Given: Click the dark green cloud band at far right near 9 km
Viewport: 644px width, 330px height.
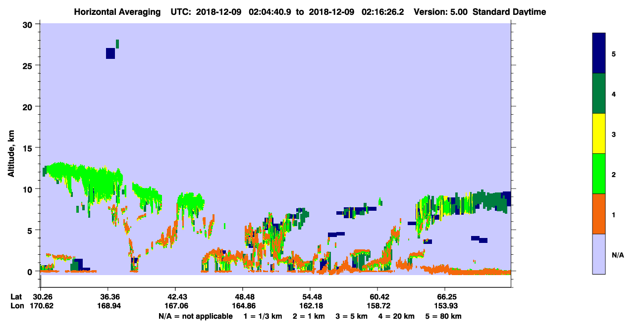Looking at the screenshot, I should tap(490, 201).
